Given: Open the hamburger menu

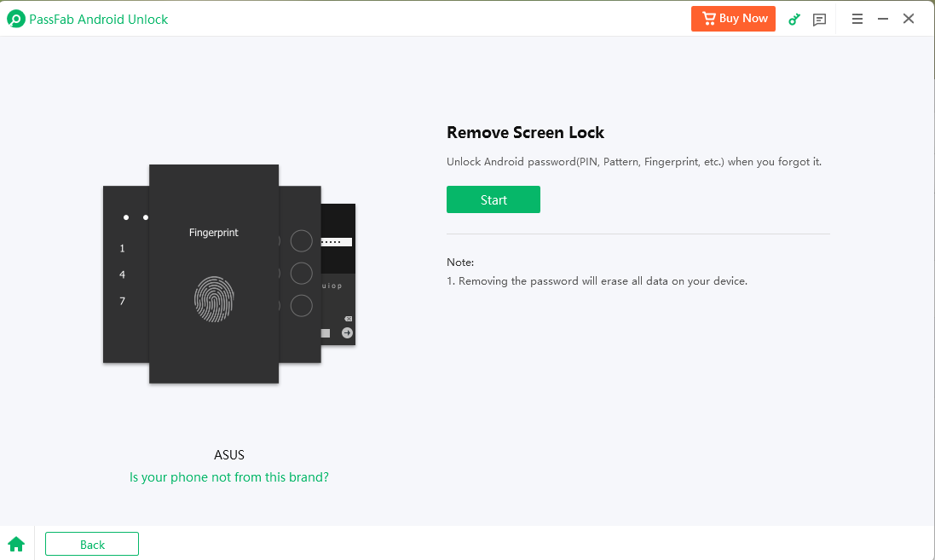Looking at the screenshot, I should [x=857, y=19].
